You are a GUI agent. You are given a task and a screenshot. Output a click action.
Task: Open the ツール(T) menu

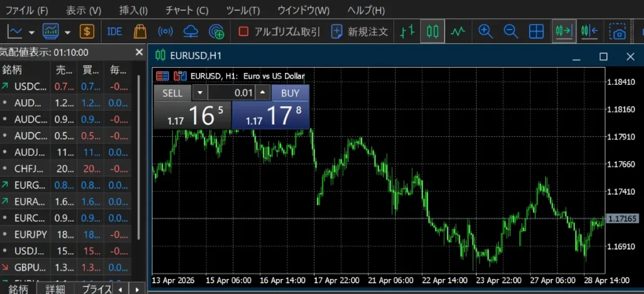(x=243, y=10)
